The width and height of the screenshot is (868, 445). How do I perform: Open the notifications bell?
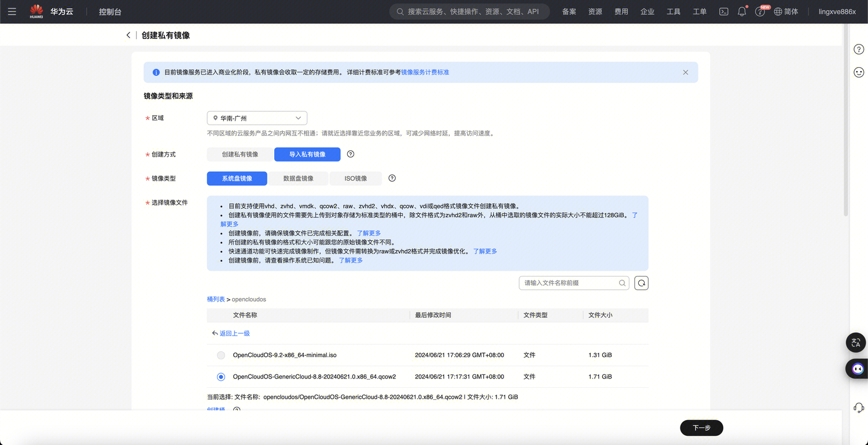[742, 12]
